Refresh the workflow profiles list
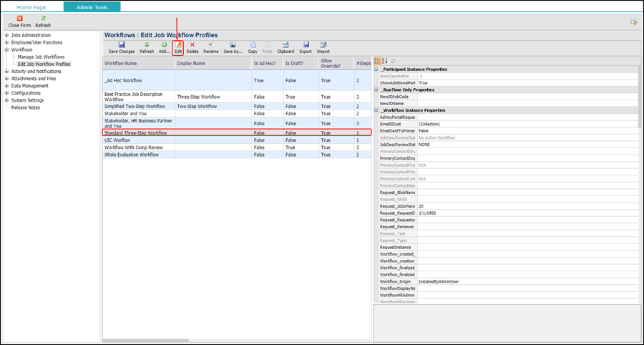This screenshot has width=644, height=345. (x=147, y=48)
